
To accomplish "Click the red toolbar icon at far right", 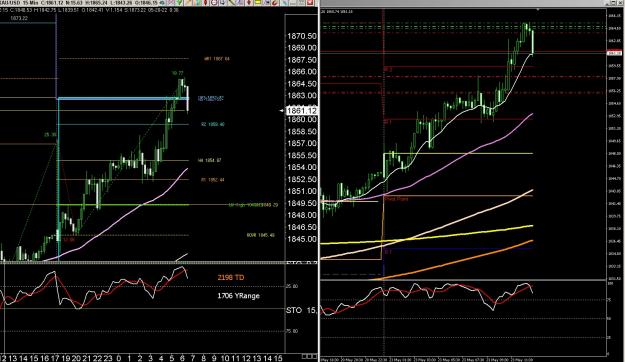I will [x=310, y=2].
